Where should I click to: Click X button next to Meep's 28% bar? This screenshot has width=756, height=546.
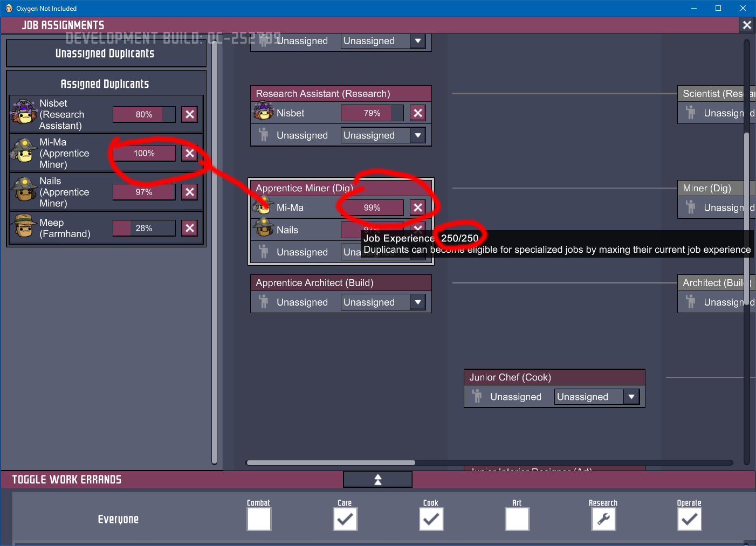point(189,228)
